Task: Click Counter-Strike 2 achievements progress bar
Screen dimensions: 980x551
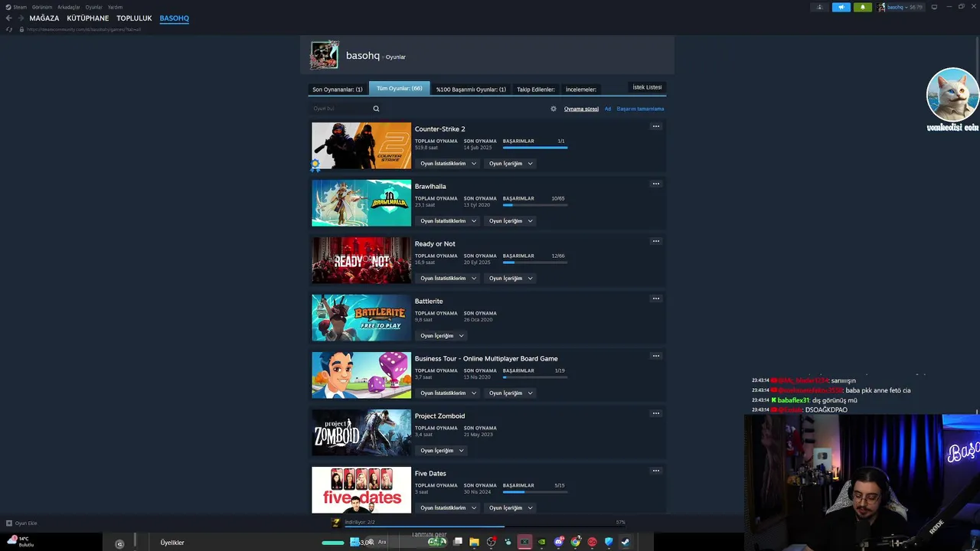Action: (x=535, y=148)
